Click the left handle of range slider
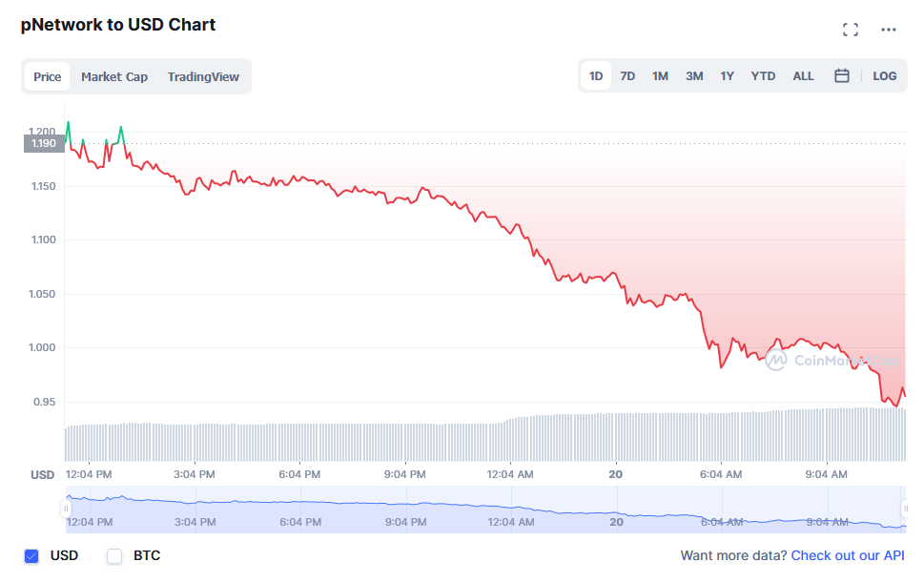 [x=66, y=509]
